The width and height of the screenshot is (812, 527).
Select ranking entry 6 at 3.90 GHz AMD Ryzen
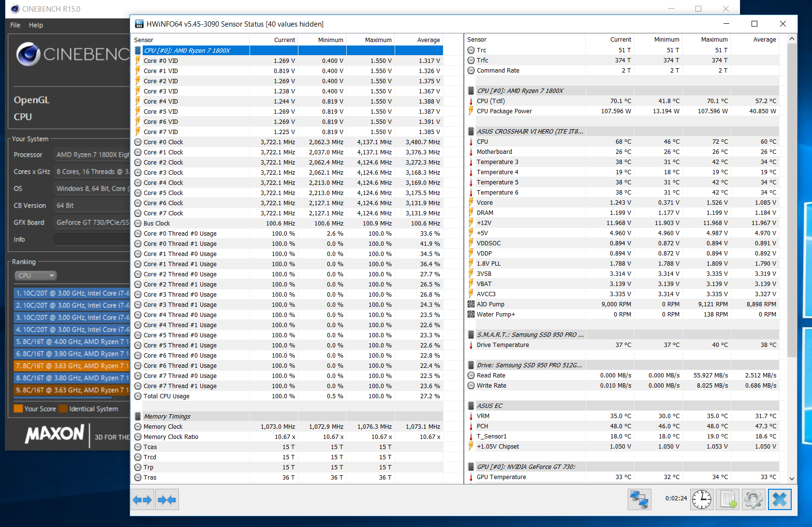click(x=72, y=354)
